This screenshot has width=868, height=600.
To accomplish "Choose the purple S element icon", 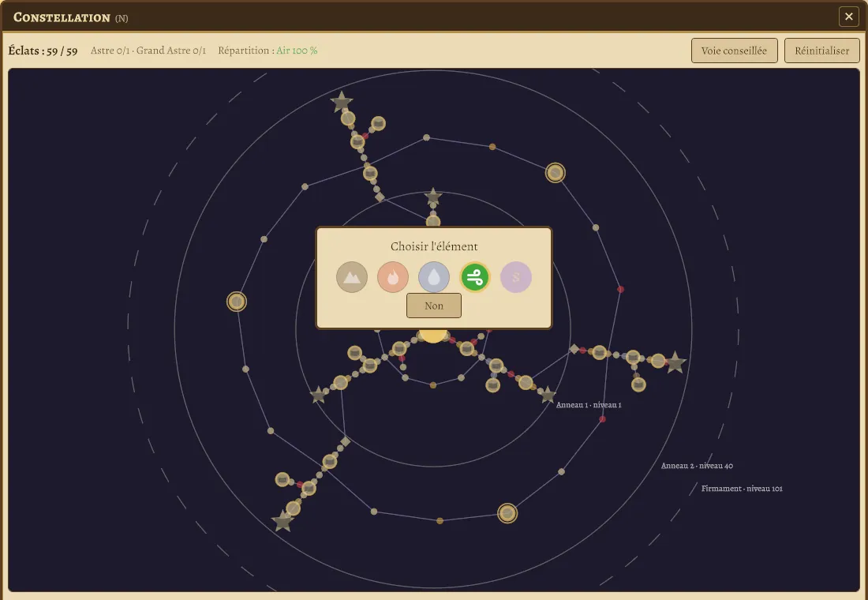I will point(516,277).
